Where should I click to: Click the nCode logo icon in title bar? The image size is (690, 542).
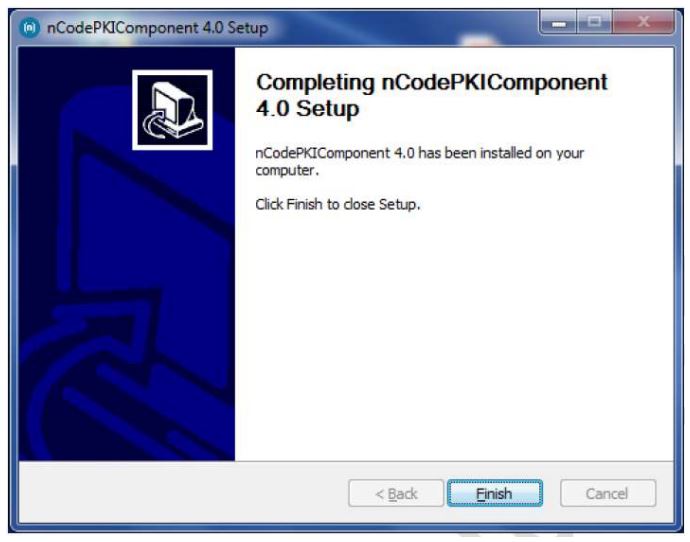pos(29,28)
